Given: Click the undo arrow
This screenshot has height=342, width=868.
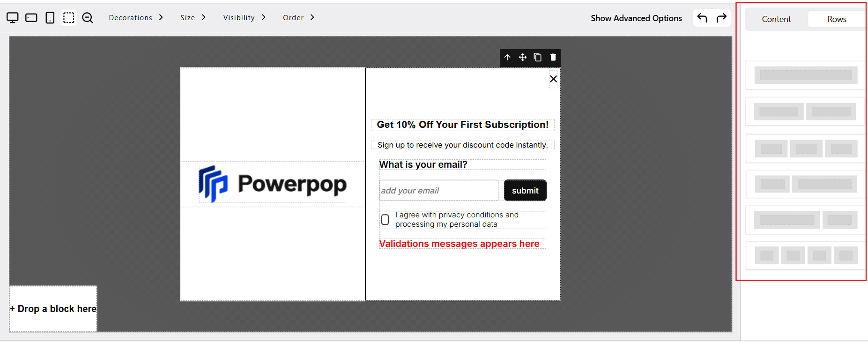Looking at the screenshot, I should click(702, 18).
